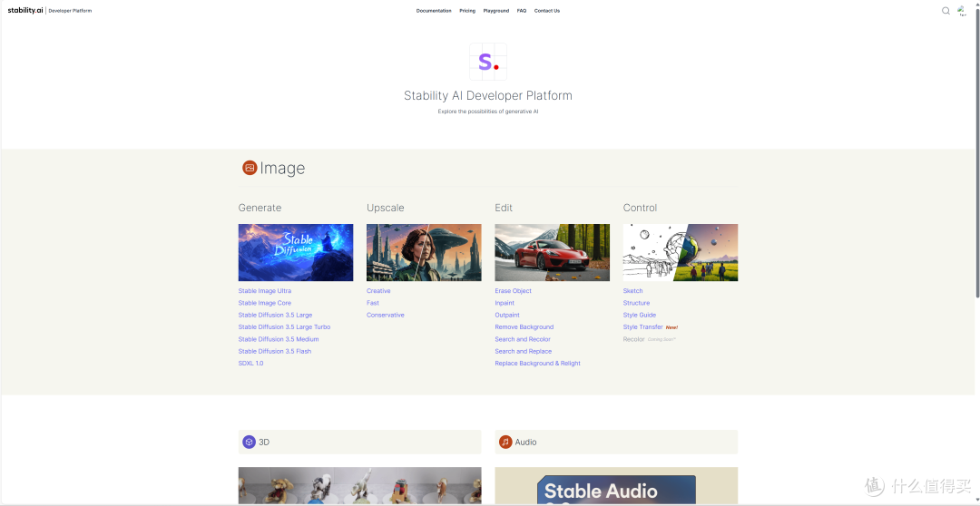Click the Upscale woman portrait thumbnail
980x506 pixels.
[424, 252]
